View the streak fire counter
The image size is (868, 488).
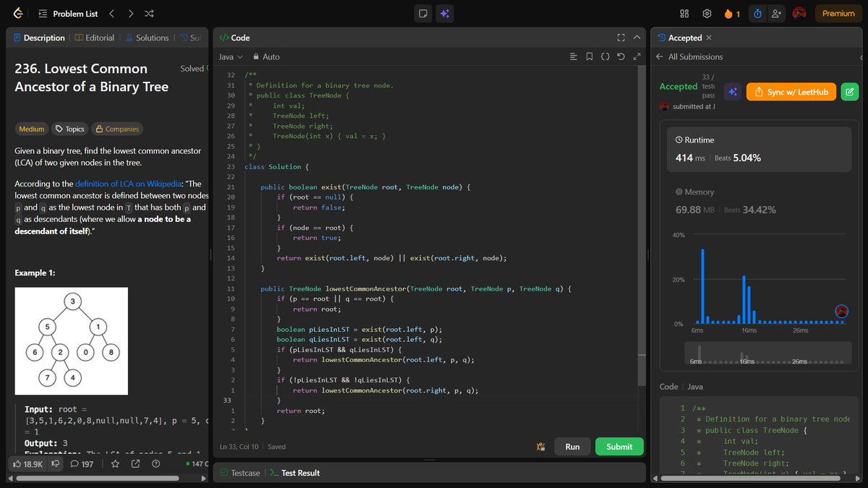pos(732,13)
